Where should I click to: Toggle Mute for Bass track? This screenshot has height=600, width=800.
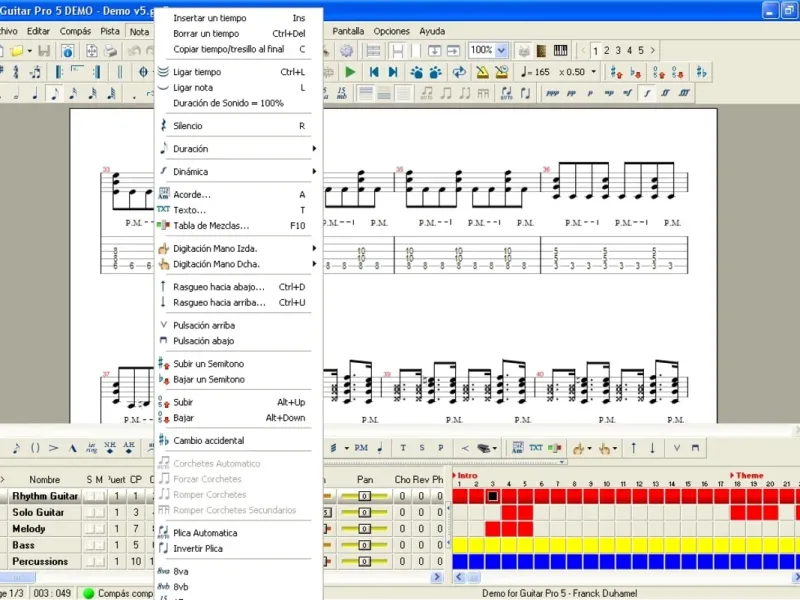[99, 545]
